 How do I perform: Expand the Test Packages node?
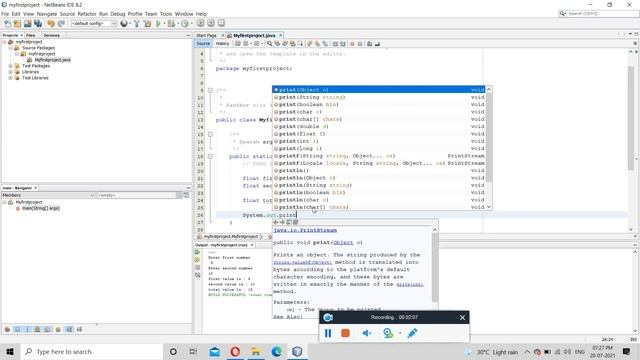[x=11, y=66]
